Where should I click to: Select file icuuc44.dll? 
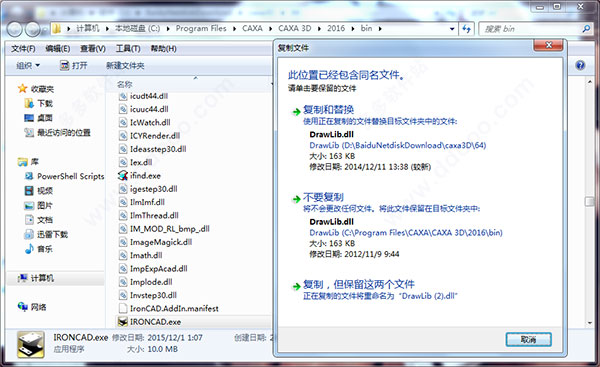[x=149, y=109]
